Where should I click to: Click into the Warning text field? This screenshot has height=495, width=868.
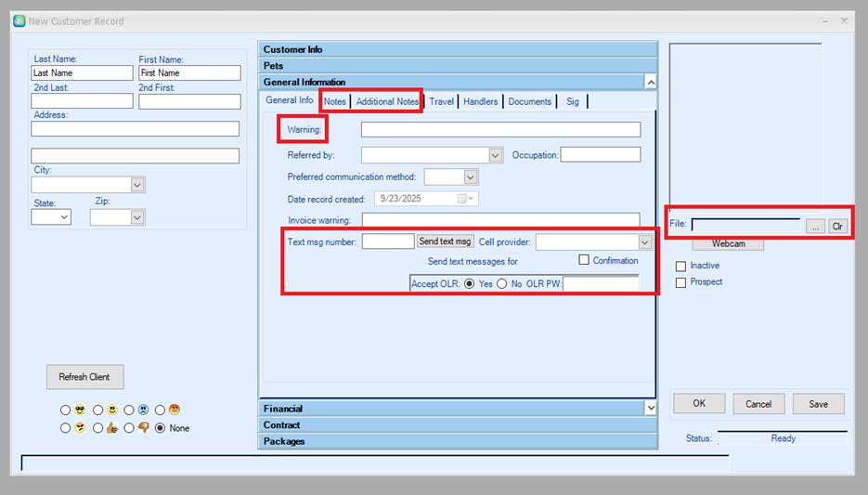500,130
